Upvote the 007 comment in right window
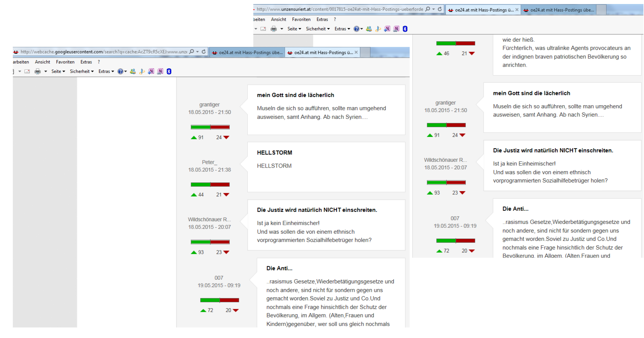 (439, 251)
